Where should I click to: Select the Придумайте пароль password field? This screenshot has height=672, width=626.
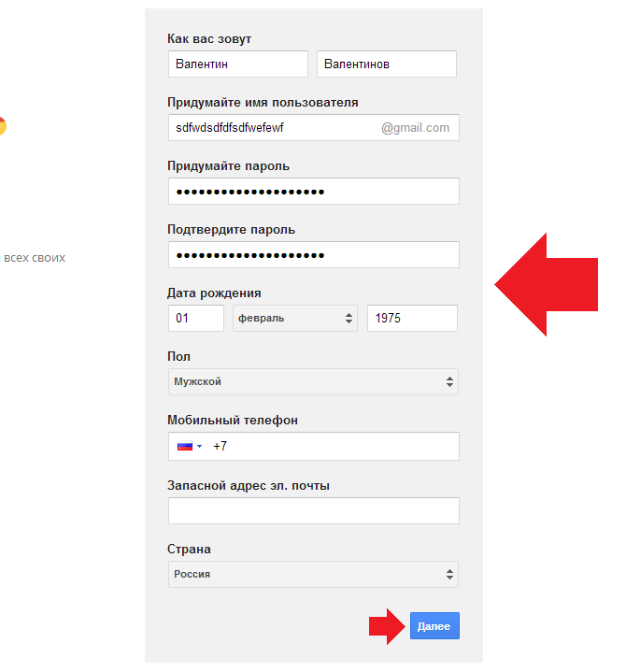tap(313, 192)
